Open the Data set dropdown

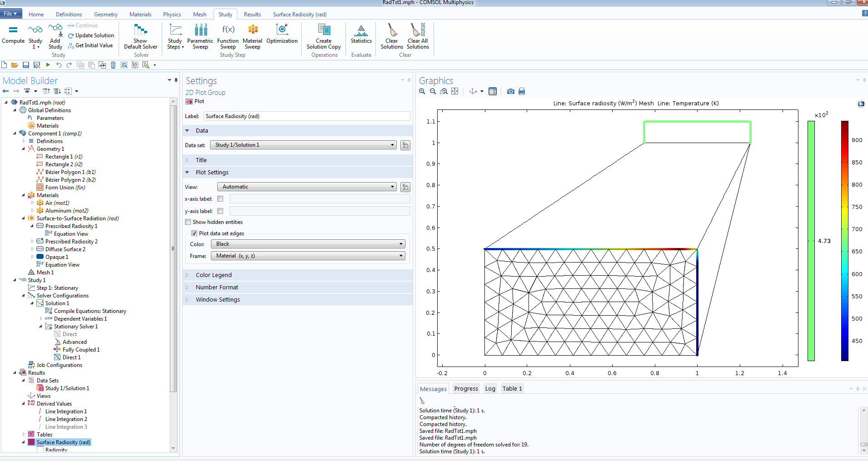(x=302, y=145)
